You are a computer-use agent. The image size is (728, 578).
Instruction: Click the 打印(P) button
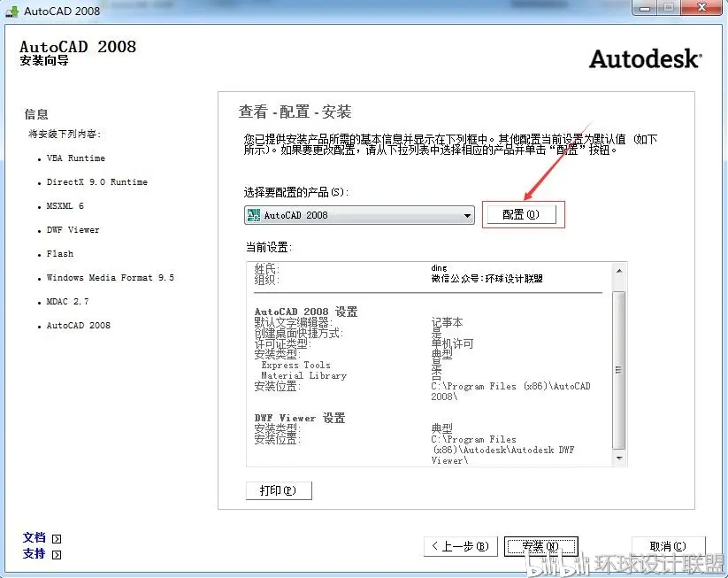tap(279, 490)
